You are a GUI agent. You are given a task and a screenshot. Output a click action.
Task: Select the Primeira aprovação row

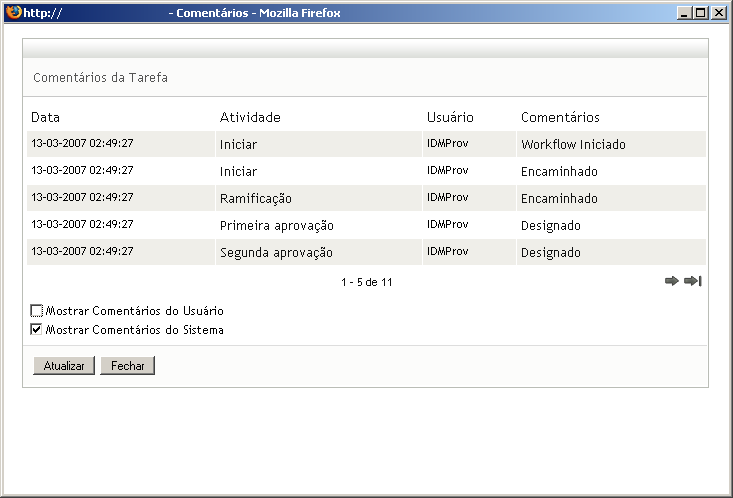tap(277, 225)
